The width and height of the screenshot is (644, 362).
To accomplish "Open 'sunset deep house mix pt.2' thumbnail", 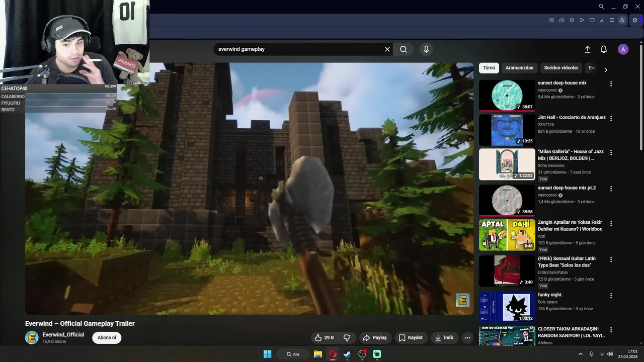I will [x=507, y=200].
